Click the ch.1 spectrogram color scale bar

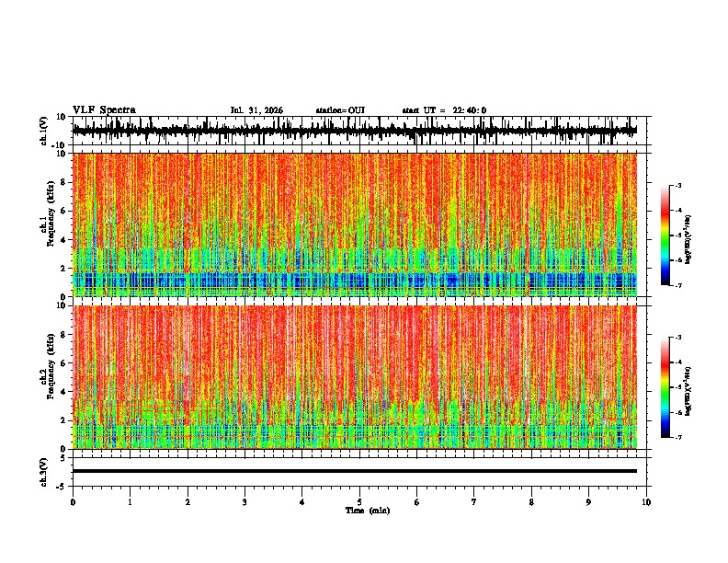click(x=665, y=236)
